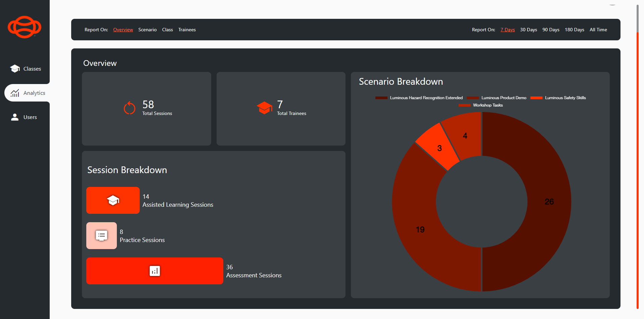
Task: Click the Analytics chart icon in sidebar
Action: click(x=15, y=93)
